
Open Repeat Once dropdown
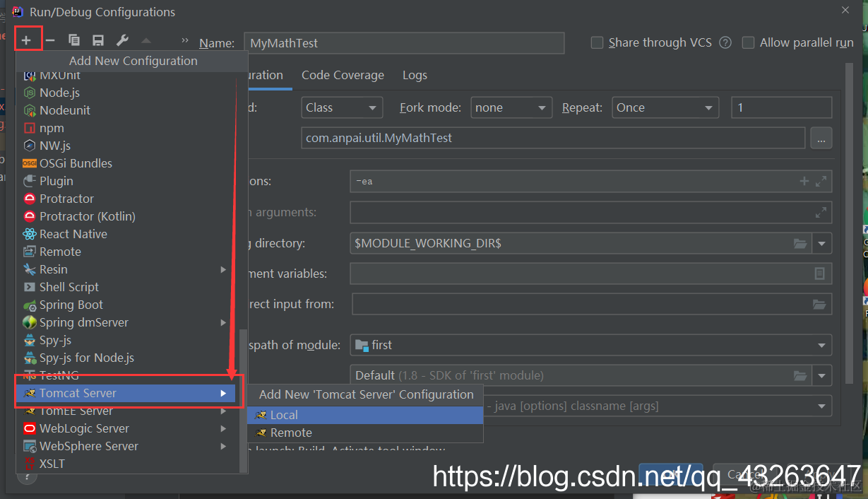point(665,107)
